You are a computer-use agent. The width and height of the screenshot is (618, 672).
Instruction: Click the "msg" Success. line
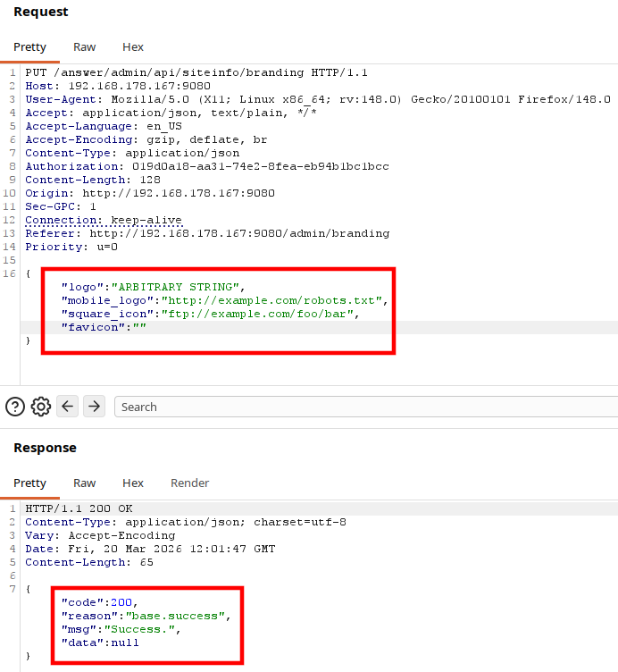coord(121,629)
